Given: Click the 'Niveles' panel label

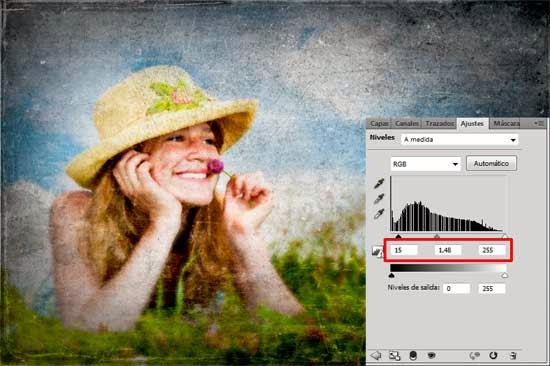Looking at the screenshot, I should click(x=382, y=138).
